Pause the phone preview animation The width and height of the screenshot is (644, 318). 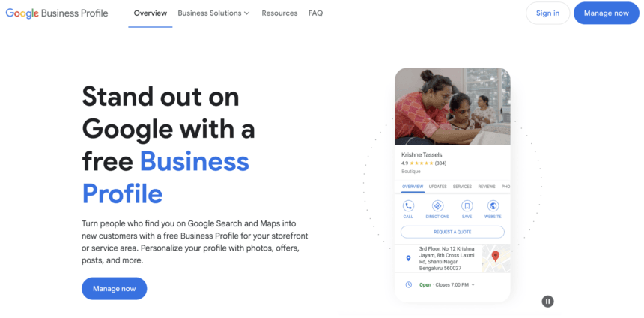point(547,301)
